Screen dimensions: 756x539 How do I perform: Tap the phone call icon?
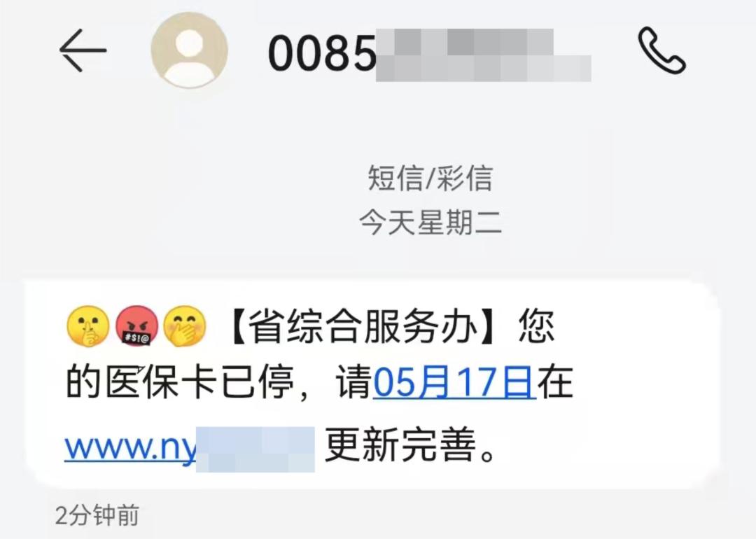(x=661, y=50)
